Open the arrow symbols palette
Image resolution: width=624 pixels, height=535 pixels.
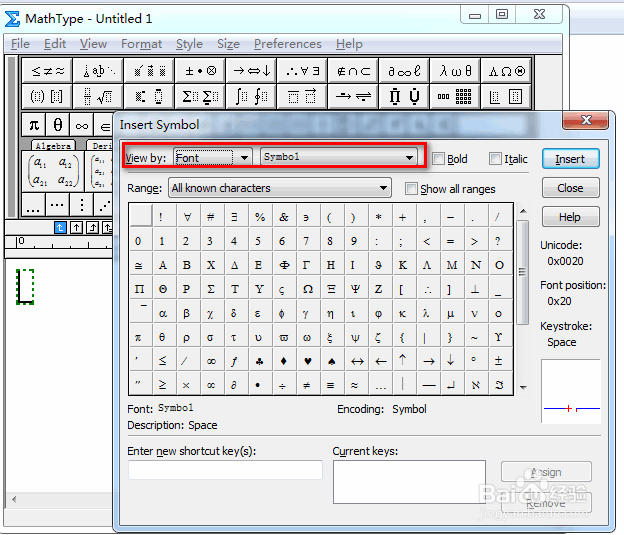[251, 71]
